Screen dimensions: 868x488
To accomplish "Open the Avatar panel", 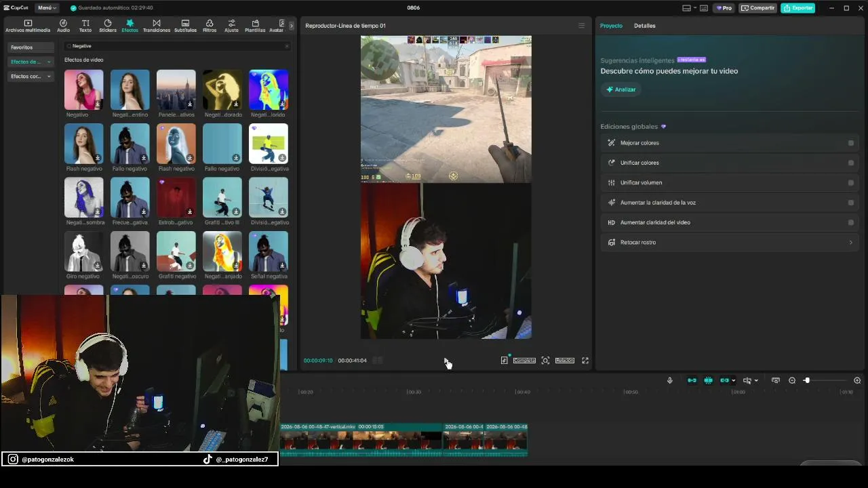I will click(x=277, y=26).
